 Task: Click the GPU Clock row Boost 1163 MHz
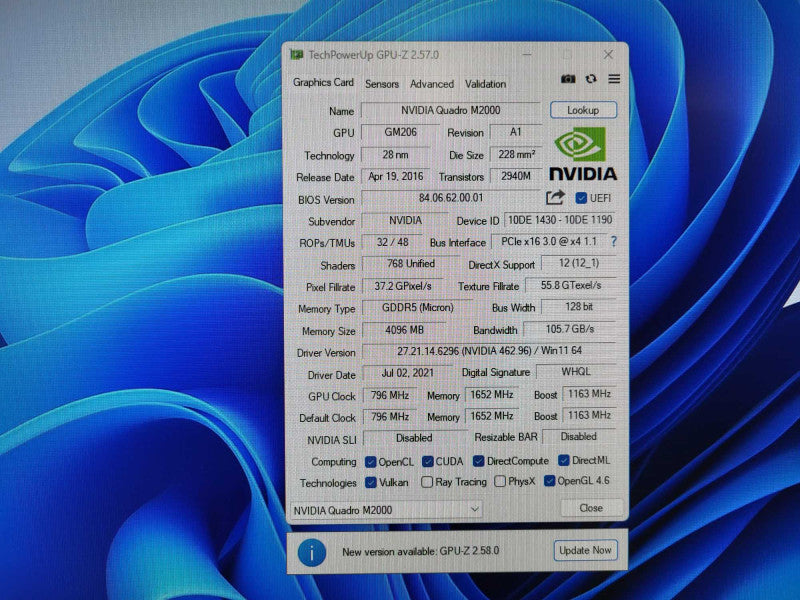[x=589, y=393]
